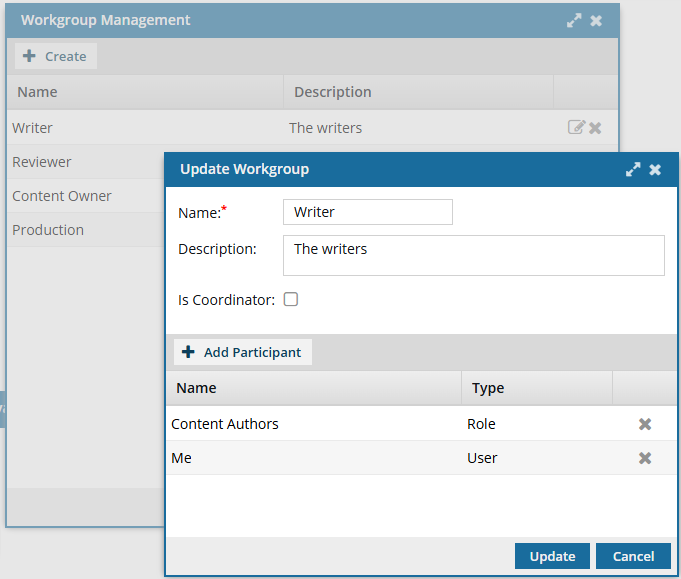Viewport: 681px width, 579px height.
Task: Remove the Me user participant
Action: pyautogui.click(x=645, y=458)
